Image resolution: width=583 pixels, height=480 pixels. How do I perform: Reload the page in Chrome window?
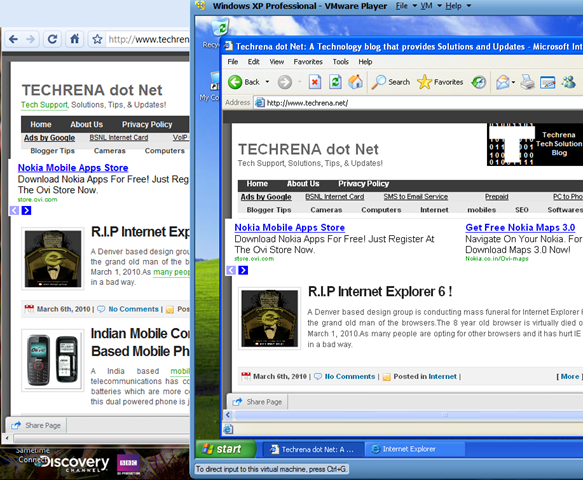[52, 39]
